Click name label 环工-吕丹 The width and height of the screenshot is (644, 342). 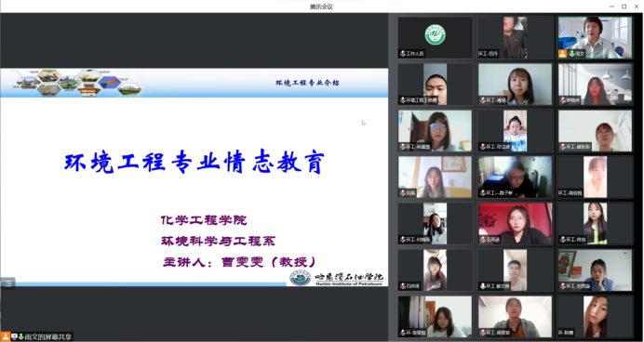(x=489, y=54)
